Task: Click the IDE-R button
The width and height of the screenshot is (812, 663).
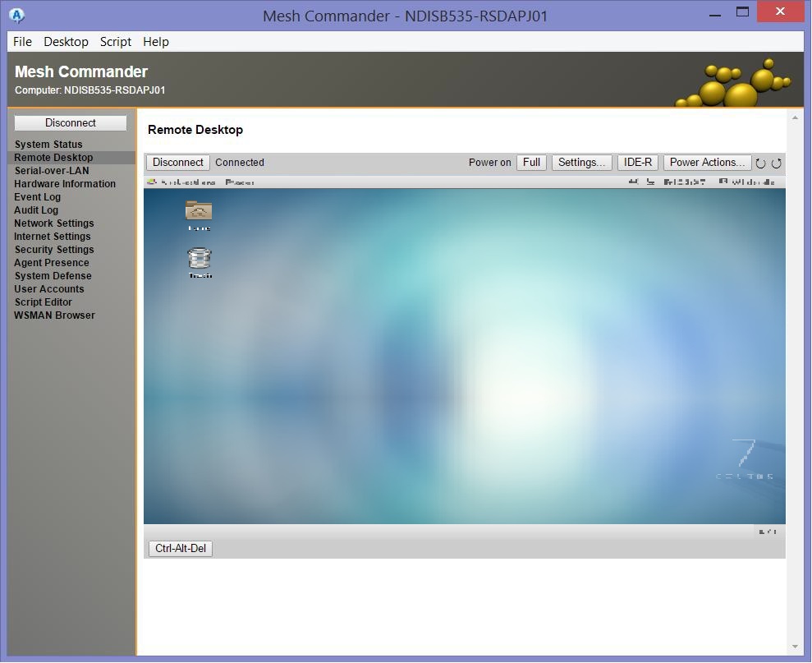Action: [x=637, y=162]
